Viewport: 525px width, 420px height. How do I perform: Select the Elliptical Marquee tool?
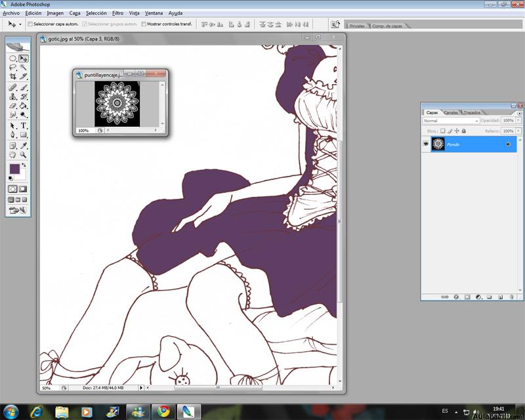coord(12,58)
